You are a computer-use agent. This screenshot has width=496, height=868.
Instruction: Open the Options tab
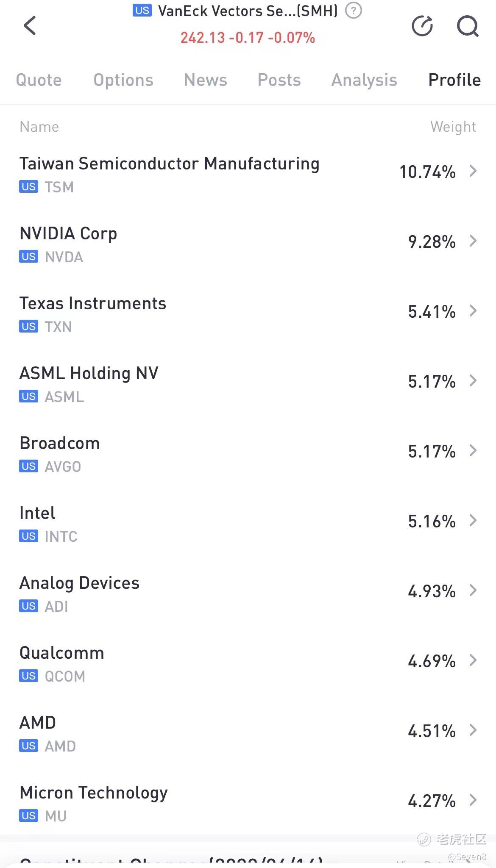(123, 80)
